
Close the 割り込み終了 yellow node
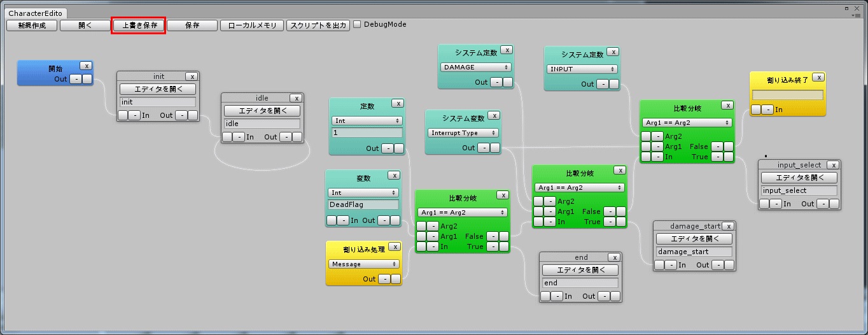(x=818, y=77)
